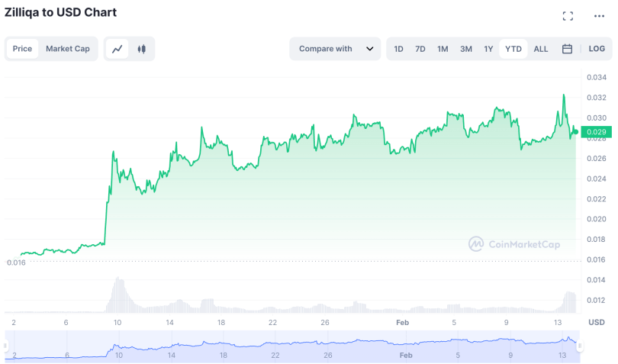Click the right range slider handle
This screenshot has width=618, height=364.
coord(580,346)
